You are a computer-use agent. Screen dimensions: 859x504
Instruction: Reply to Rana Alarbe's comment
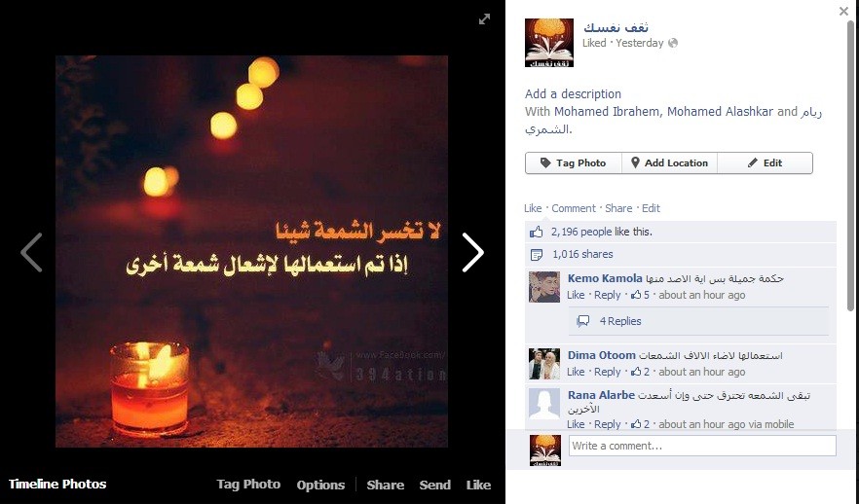click(607, 424)
